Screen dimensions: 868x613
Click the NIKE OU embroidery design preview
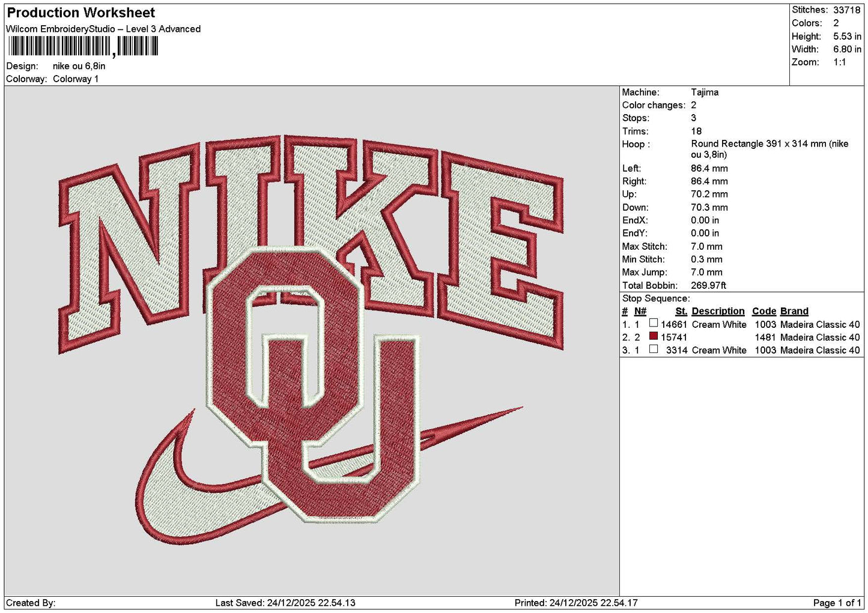coord(311,340)
